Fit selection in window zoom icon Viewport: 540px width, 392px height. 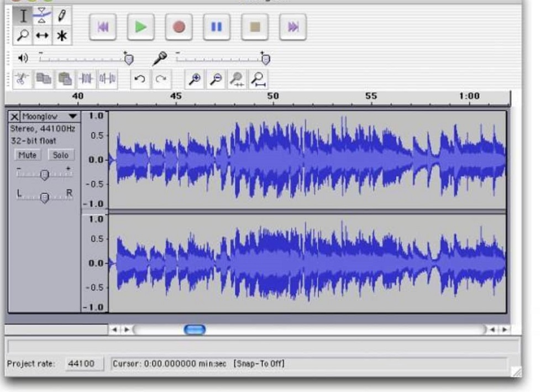[237, 79]
